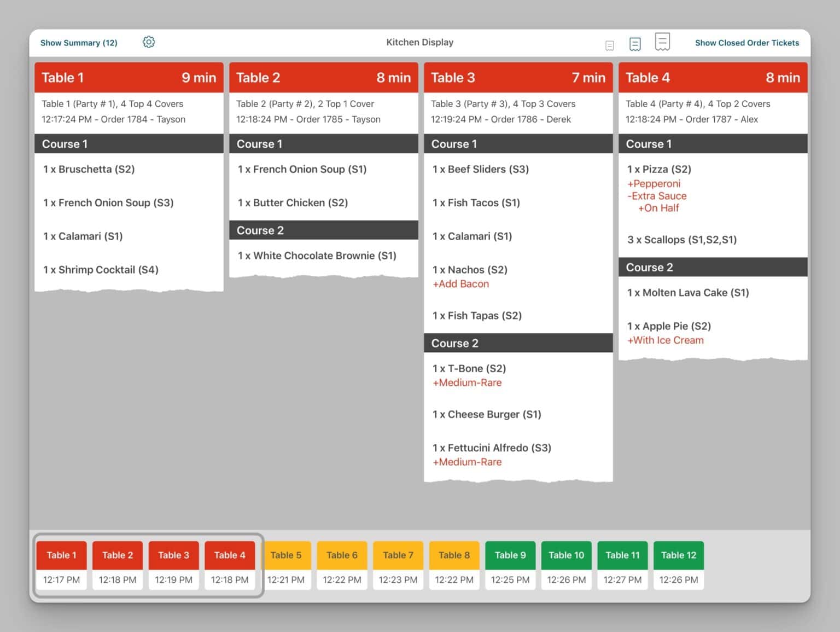This screenshot has width=840, height=632.
Task: Tap the red Table 1 ticket header
Action: (129, 78)
